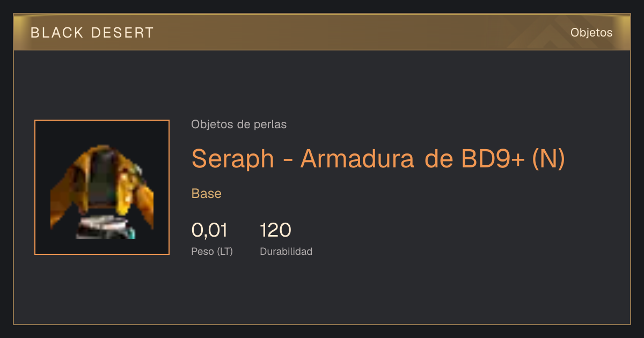Click the Seraph armor item icon
Viewport: 644px width, 338px height.
tap(102, 187)
